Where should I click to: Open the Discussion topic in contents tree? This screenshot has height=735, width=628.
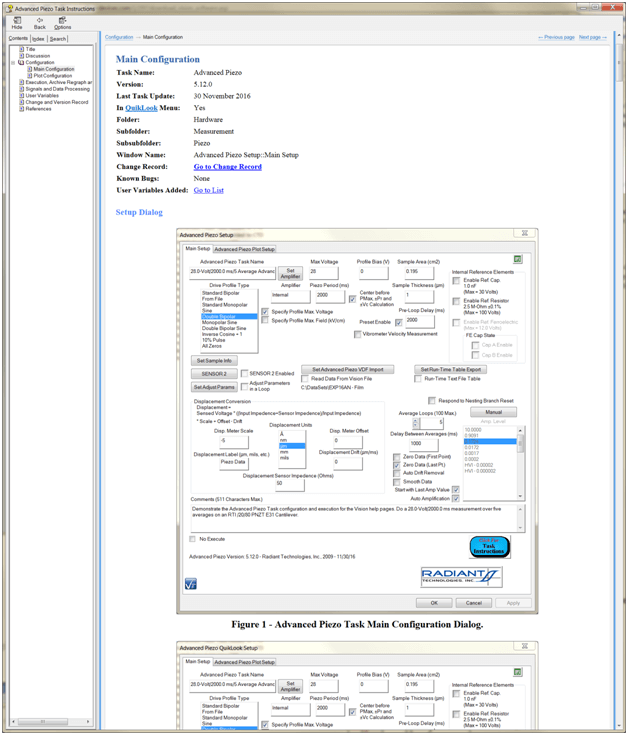click(37, 56)
